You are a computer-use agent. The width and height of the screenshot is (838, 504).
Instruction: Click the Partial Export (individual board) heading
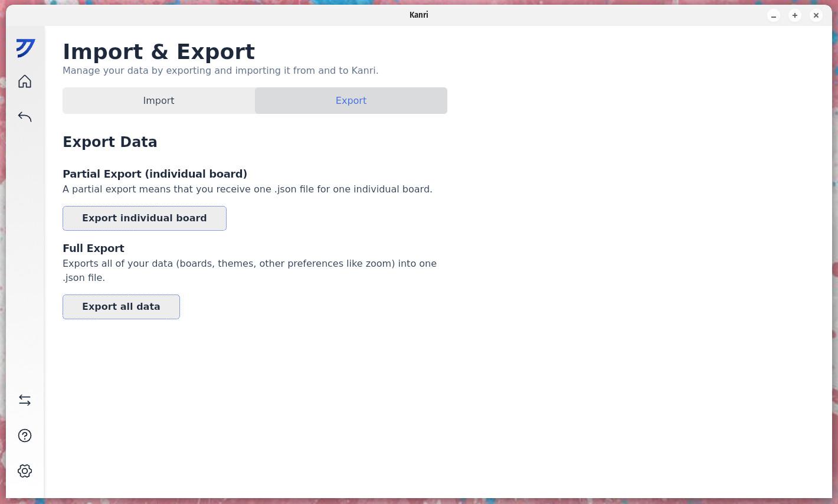pos(155,174)
